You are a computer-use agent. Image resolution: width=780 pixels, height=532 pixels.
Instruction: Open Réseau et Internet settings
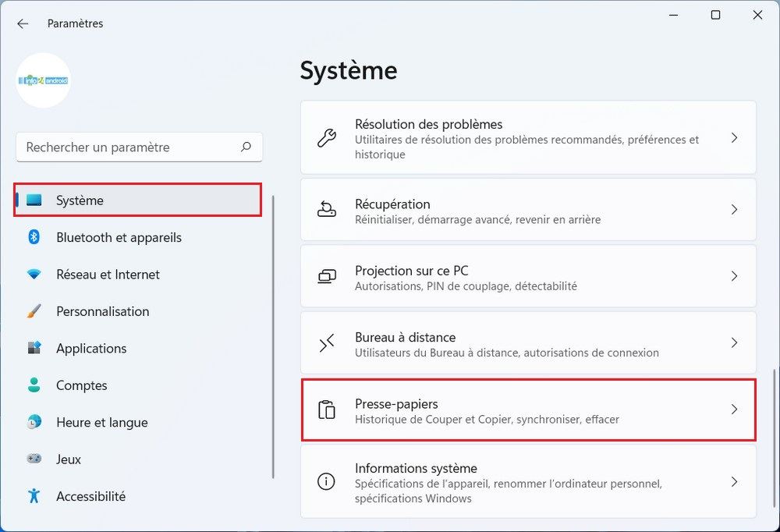pos(108,275)
